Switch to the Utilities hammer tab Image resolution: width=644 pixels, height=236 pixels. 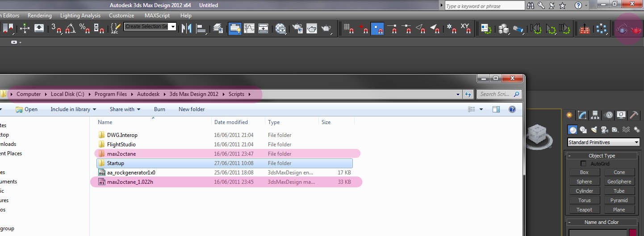(x=634, y=115)
